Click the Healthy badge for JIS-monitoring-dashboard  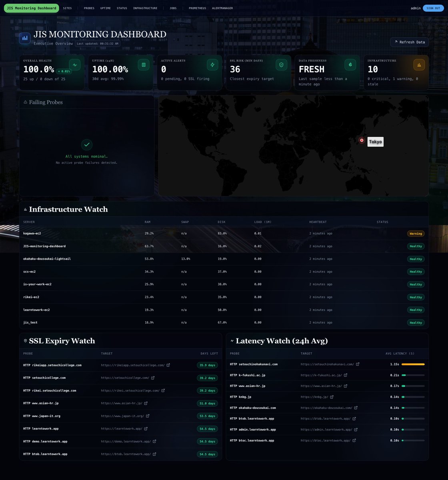[x=416, y=246]
